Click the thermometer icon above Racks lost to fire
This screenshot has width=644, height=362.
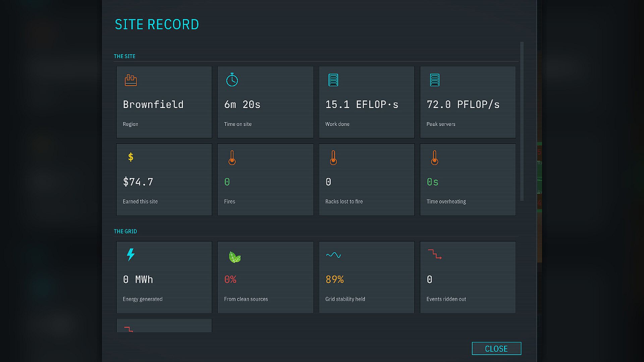(333, 158)
